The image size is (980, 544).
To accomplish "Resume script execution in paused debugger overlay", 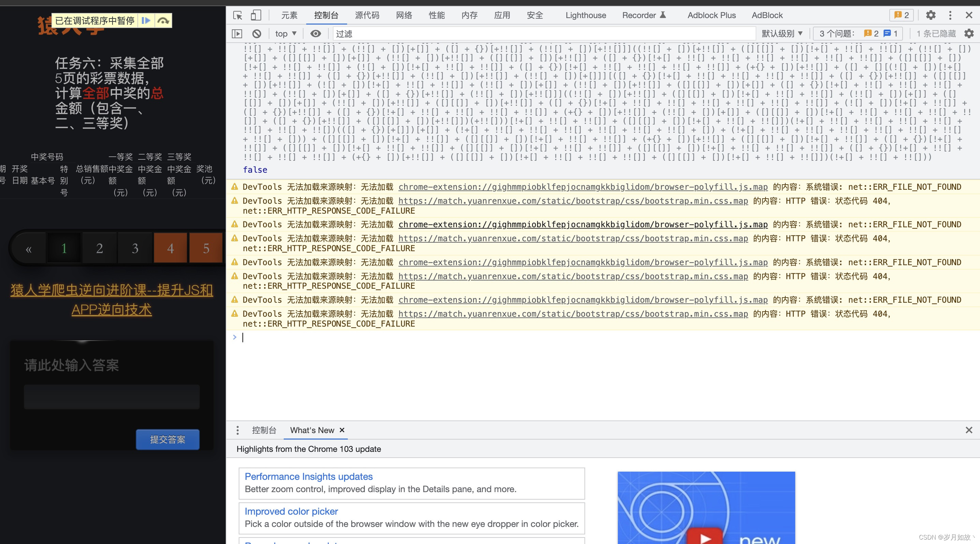I will pyautogui.click(x=146, y=20).
